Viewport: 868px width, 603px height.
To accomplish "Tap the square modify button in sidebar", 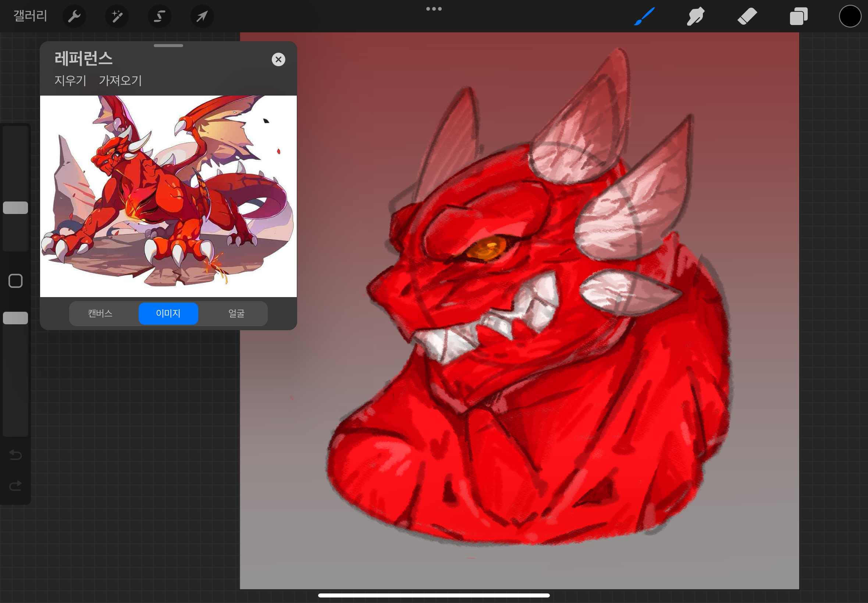I will [x=15, y=281].
